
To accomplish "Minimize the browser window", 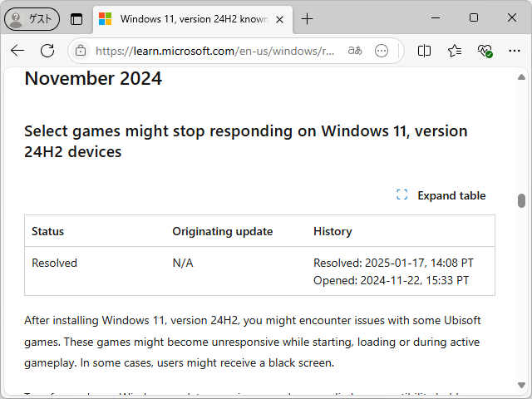I will [436, 17].
